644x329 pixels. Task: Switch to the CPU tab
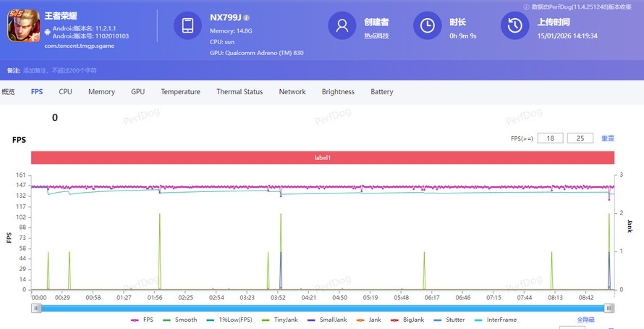[x=65, y=92]
